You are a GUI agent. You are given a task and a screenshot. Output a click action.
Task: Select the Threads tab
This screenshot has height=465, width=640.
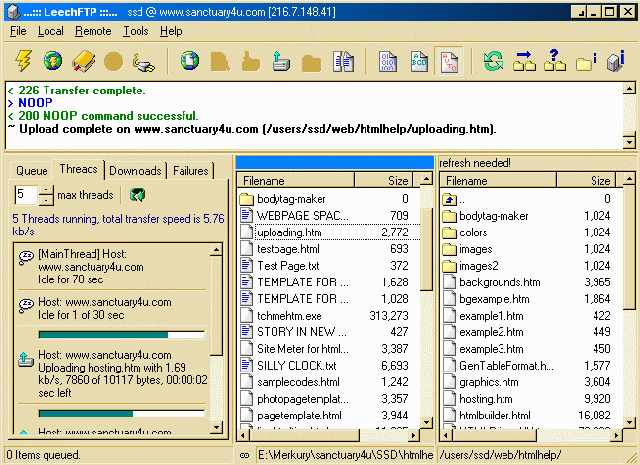(78, 169)
